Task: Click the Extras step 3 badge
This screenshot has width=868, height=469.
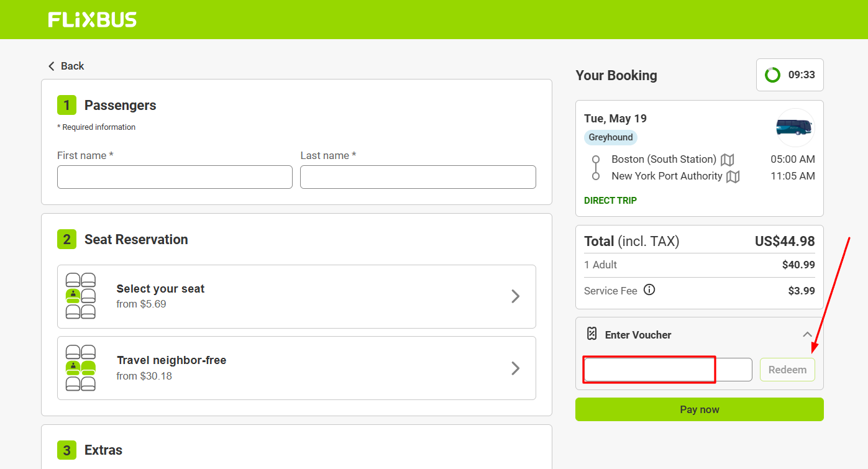Action: (x=66, y=450)
